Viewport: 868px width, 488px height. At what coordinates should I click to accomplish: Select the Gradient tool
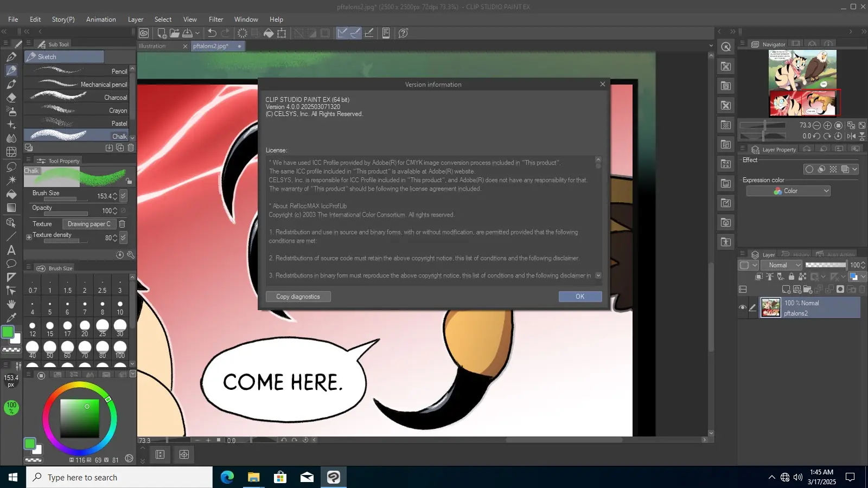tap(11, 208)
